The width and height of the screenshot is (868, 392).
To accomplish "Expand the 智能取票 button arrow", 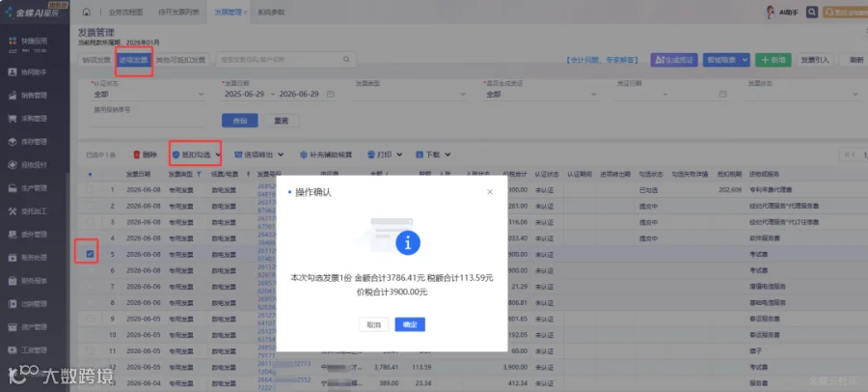I will click(746, 60).
